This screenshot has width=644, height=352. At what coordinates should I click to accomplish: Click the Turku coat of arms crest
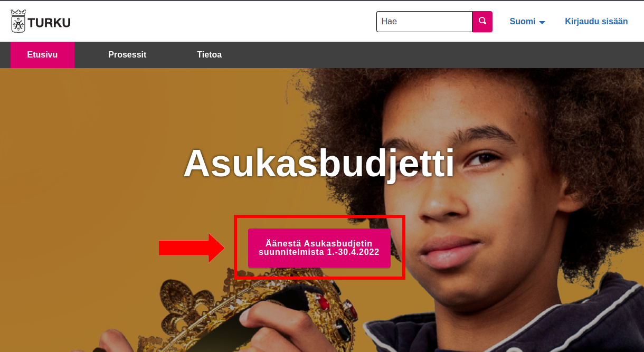coord(18,21)
